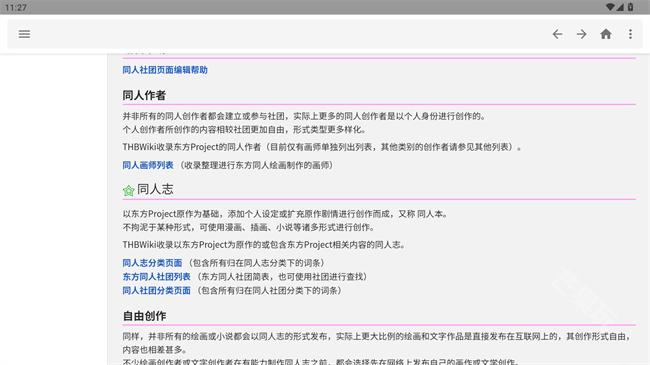Click text beginning 个人创作者所创作的内容

(x=244, y=130)
